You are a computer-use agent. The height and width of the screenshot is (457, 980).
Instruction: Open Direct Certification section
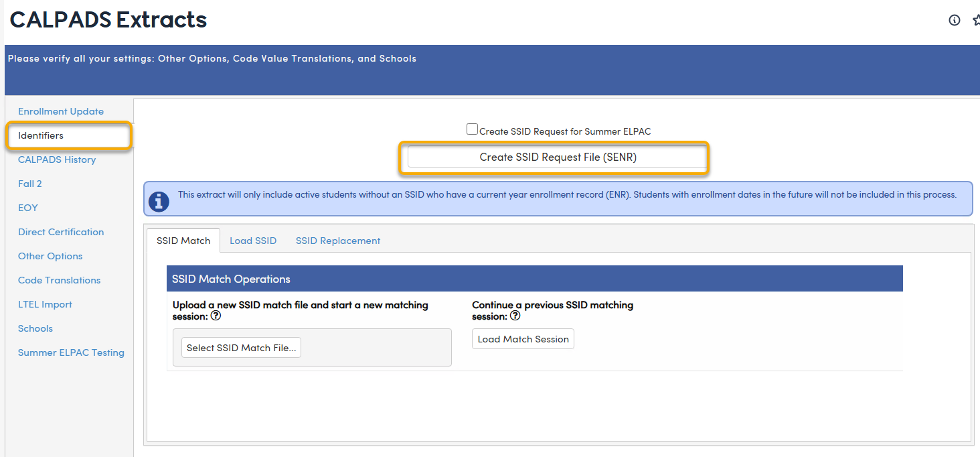(x=61, y=232)
